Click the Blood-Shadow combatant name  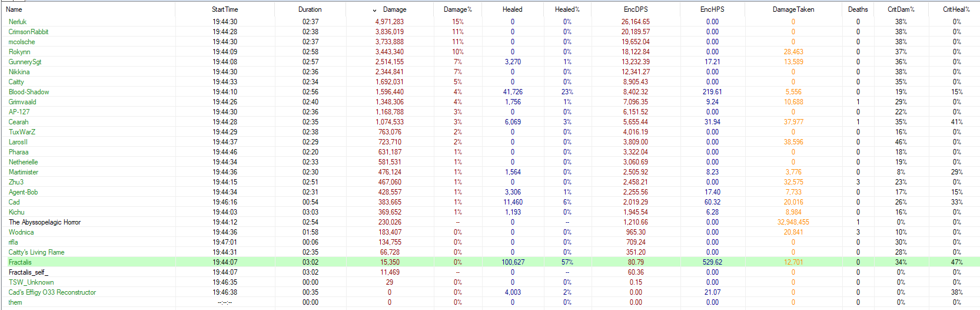(x=29, y=92)
